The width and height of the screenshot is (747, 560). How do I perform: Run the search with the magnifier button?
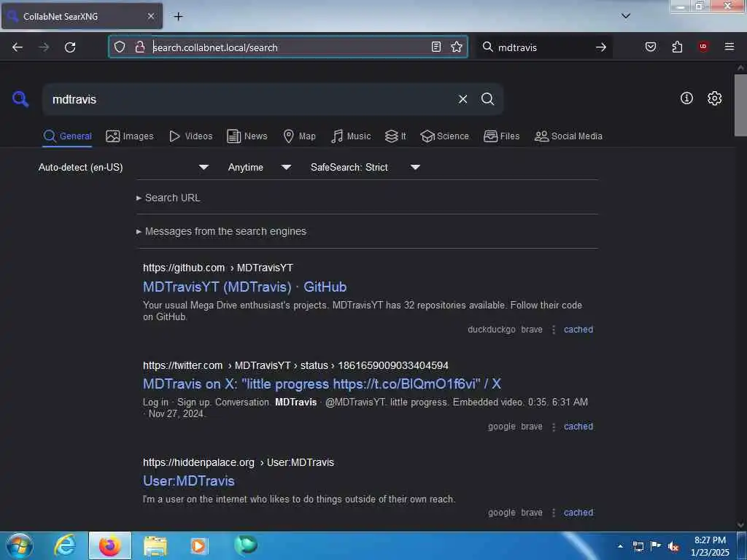click(x=487, y=99)
